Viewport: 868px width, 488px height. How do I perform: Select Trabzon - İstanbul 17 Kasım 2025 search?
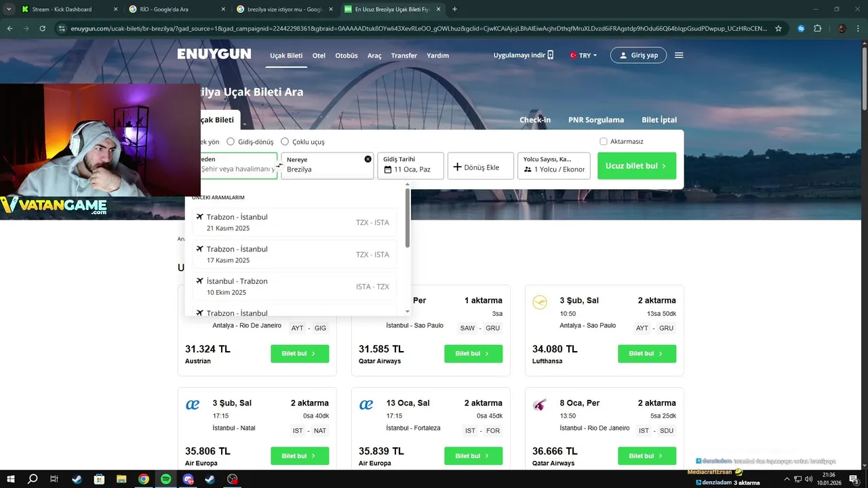point(294,254)
